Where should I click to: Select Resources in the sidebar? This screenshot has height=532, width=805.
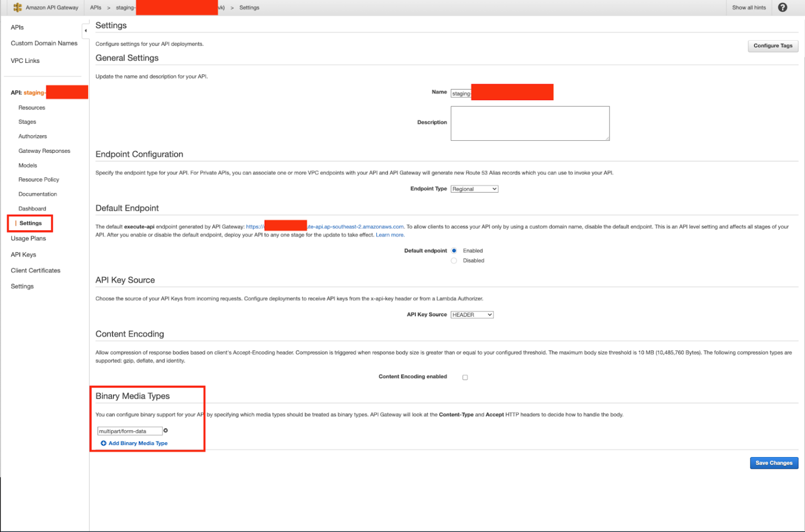tap(31, 107)
